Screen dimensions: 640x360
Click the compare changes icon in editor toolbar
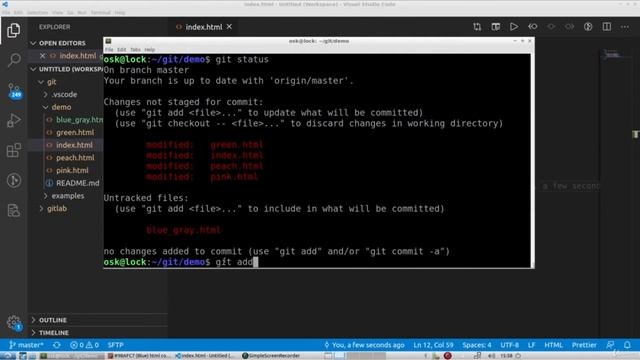(x=477, y=27)
